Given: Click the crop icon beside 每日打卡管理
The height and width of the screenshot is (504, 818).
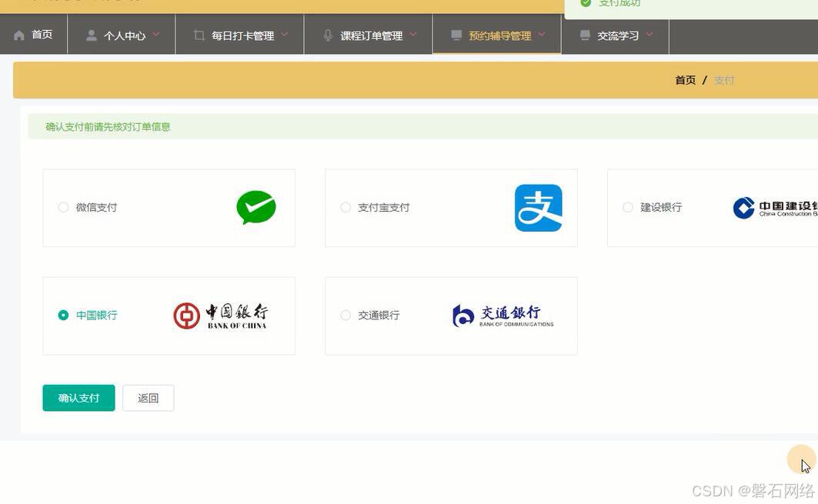Looking at the screenshot, I should click(199, 35).
